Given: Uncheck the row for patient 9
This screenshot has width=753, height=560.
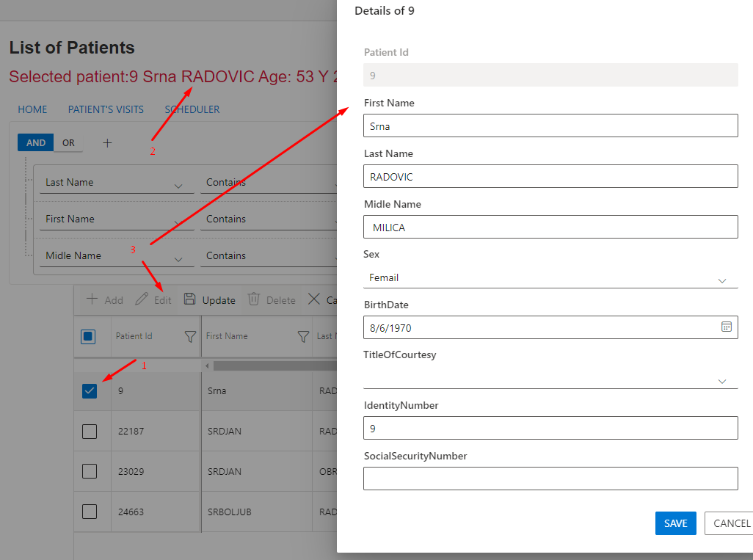Looking at the screenshot, I should [x=90, y=391].
